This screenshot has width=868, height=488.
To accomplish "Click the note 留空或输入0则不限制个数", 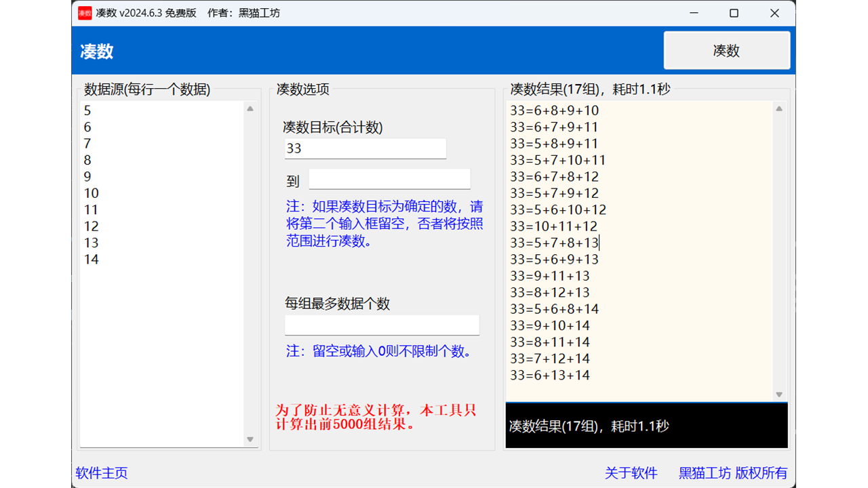I will tap(378, 351).
